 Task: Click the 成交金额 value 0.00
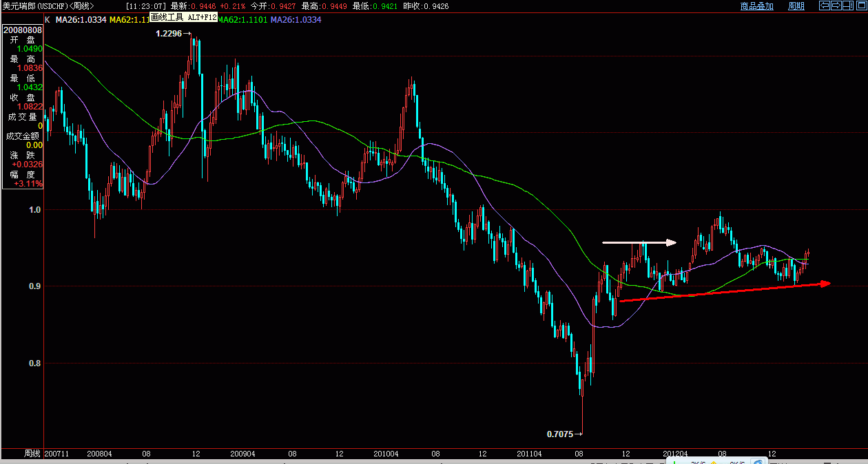(34, 145)
